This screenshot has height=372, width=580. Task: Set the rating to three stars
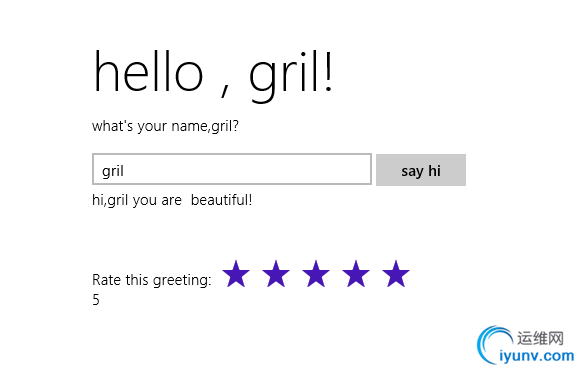pyautogui.click(x=316, y=274)
